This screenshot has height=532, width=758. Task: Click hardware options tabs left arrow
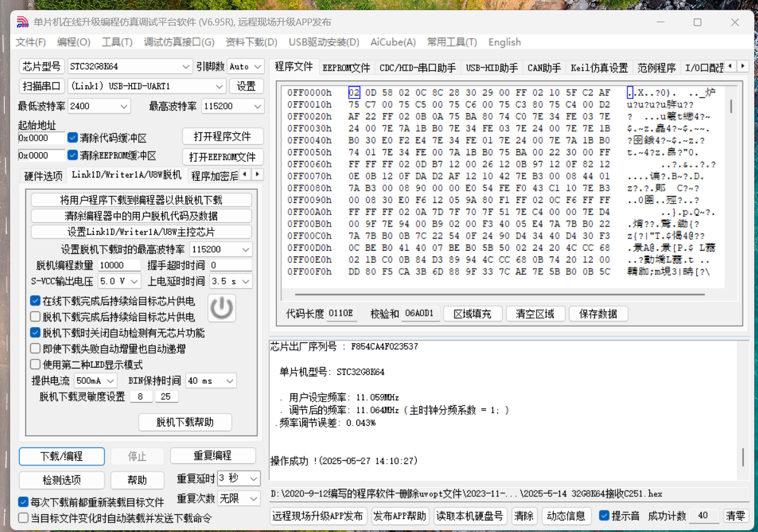(245, 174)
